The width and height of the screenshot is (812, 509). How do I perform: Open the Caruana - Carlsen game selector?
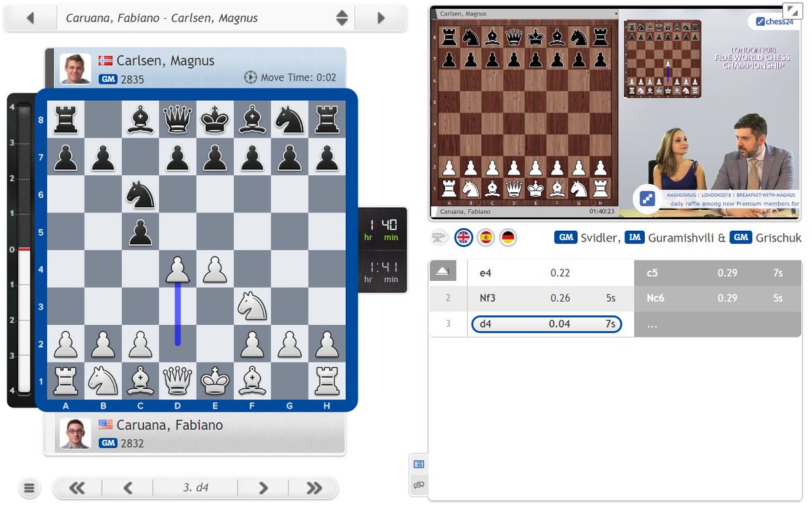pyautogui.click(x=205, y=18)
